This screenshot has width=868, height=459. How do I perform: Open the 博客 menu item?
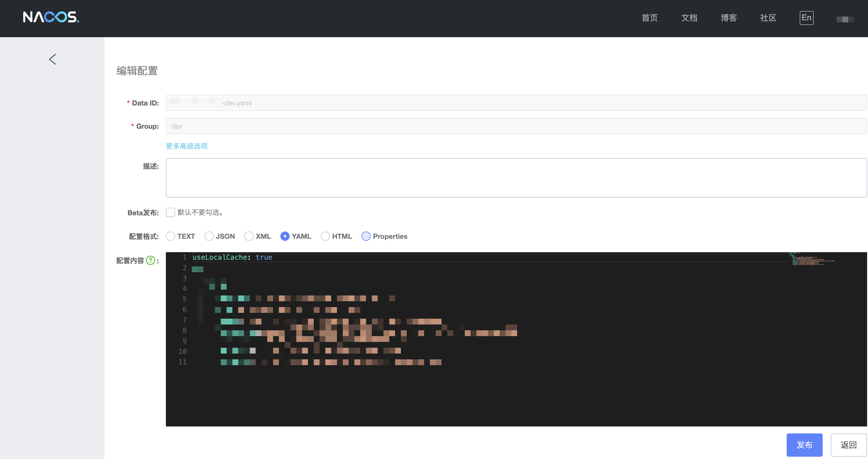(x=729, y=18)
